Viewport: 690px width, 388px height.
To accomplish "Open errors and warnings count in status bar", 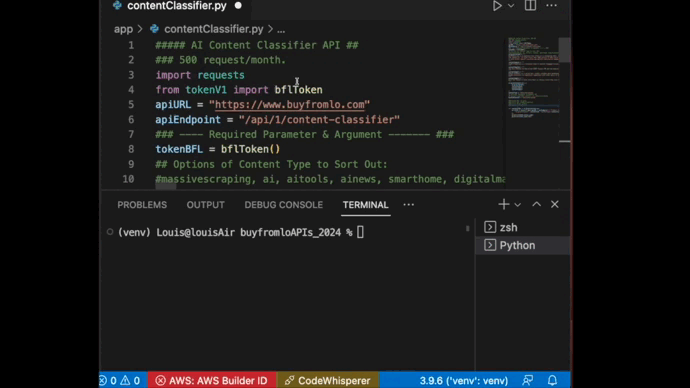I will (x=120, y=381).
